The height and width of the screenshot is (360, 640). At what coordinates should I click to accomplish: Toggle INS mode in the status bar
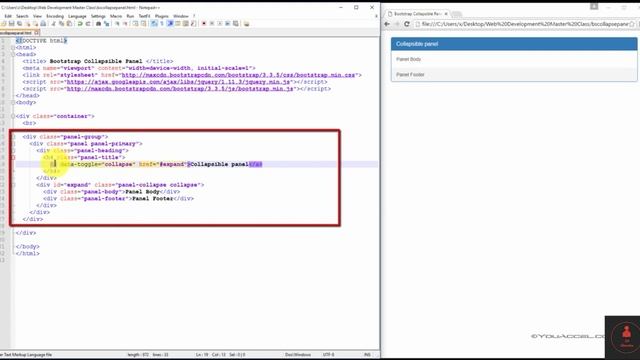click(x=367, y=355)
